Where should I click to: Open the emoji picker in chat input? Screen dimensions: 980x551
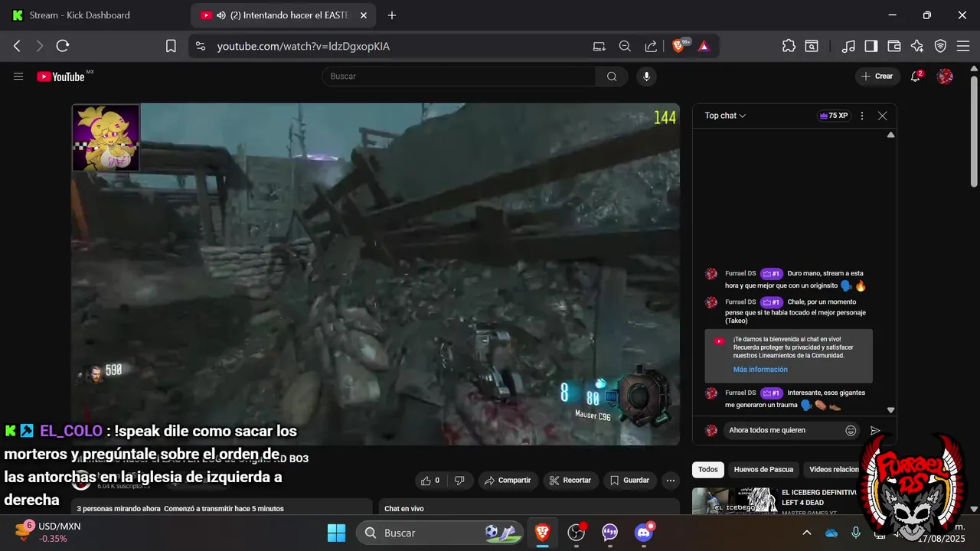click(x=851, y=430)
